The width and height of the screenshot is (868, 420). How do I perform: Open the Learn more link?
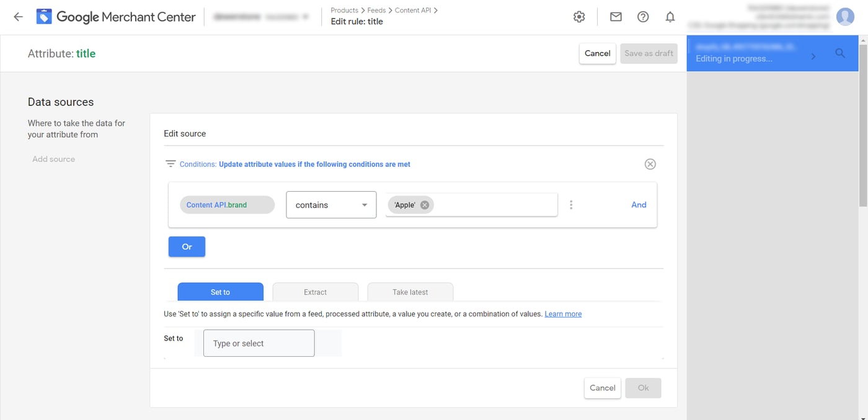(x=562, y=313)
